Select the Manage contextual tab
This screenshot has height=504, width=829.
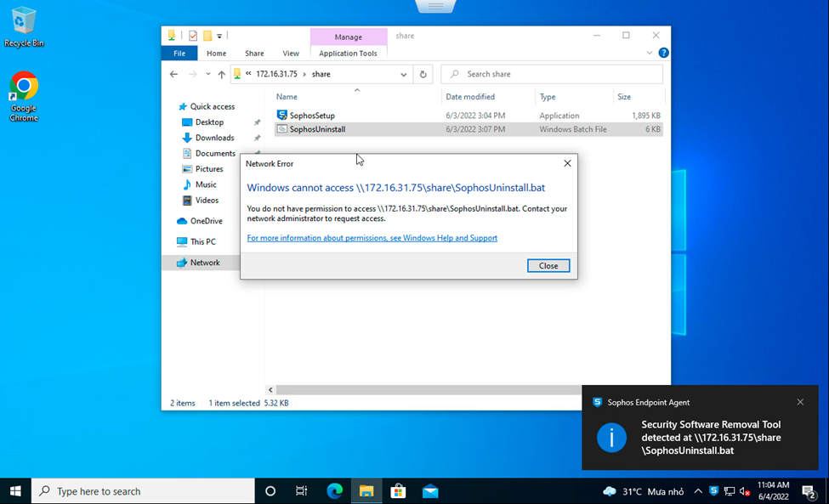349,37
